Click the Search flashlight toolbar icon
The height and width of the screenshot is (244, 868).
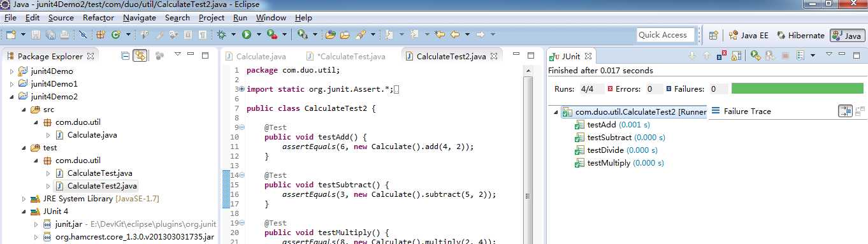361,34
